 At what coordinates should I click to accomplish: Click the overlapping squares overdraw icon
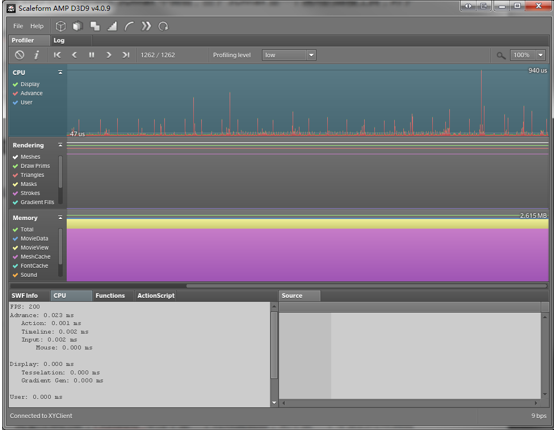(95, 26)
